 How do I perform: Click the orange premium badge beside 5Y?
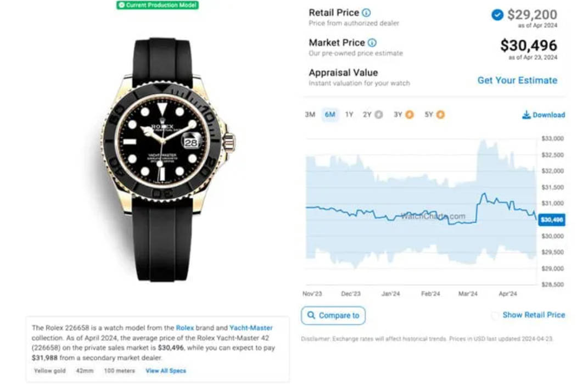pyautogui.click(x=441, y=115)
